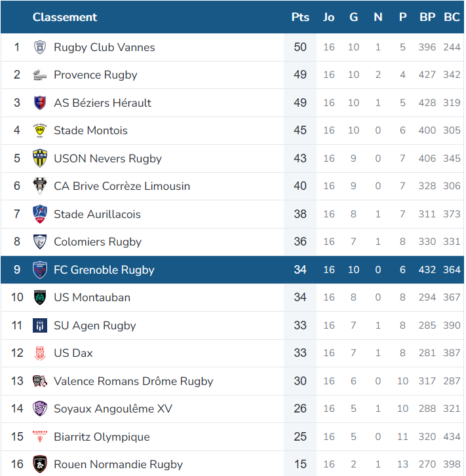Click the CA Brive Corrèze Limousin logo
The height and width of the screenshot is (476, 466).
[40, 186]
